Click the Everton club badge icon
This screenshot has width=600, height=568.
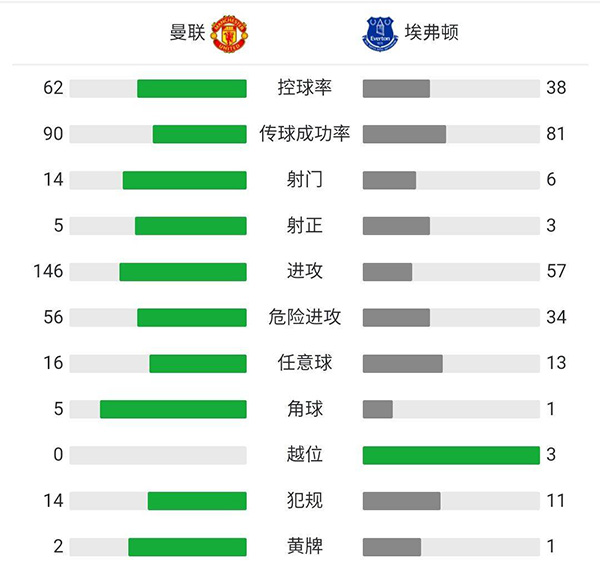[380, 33]
